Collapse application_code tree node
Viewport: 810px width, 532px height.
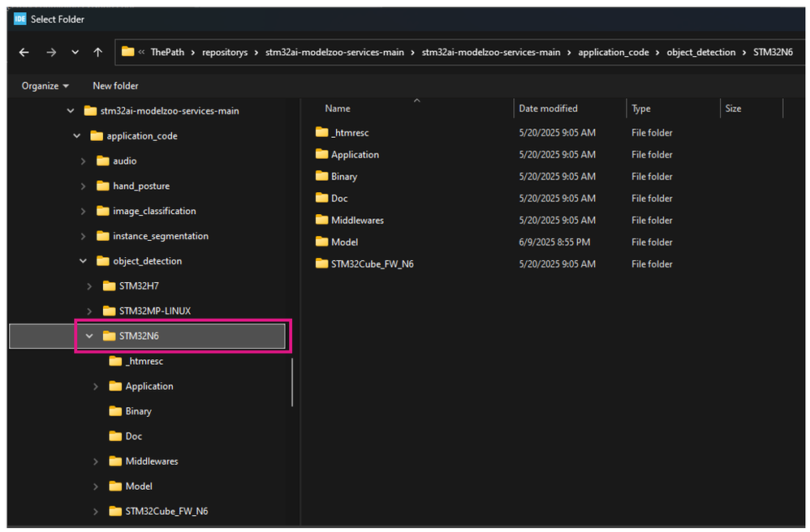tap(77, 135)
